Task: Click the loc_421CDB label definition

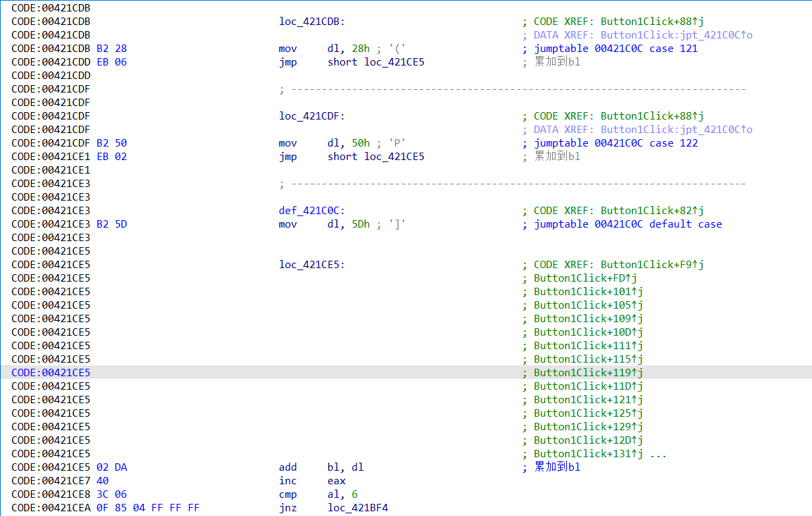Action: (311, 22)
